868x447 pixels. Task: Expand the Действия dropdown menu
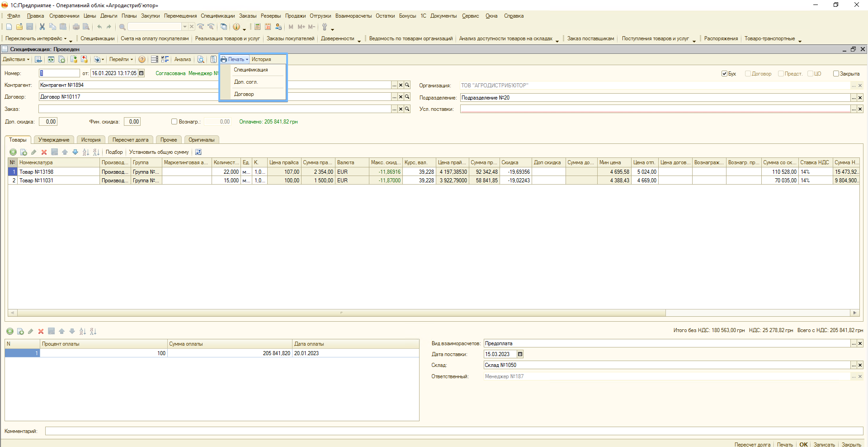click(x=16, y=59)
